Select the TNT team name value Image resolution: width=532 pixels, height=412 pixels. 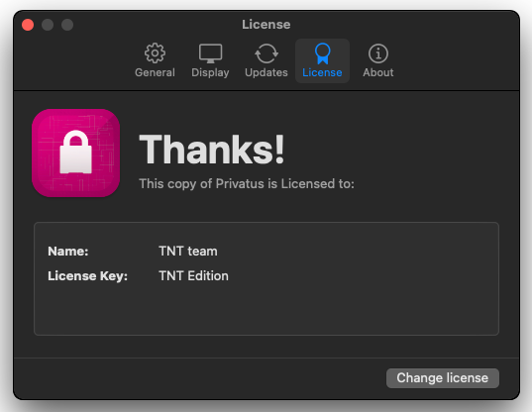(188, 252)
